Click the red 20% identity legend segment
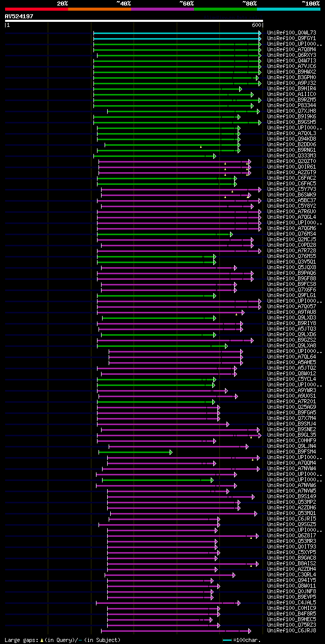Viewport: 325px width, 644px height. (36, 9)
